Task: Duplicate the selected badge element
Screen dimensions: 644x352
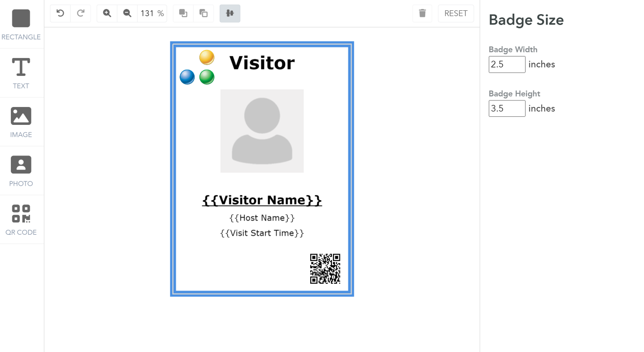Action: pos(183,13)
